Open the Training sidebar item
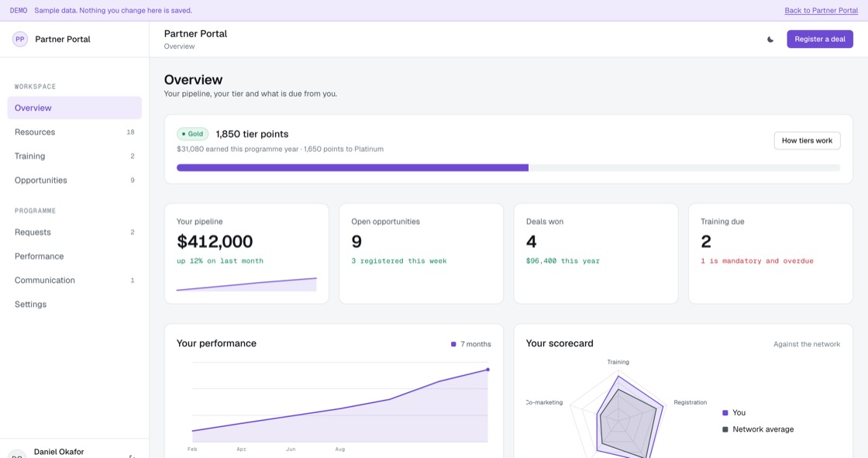Viewport: 868px width, 458px height. 74,157
